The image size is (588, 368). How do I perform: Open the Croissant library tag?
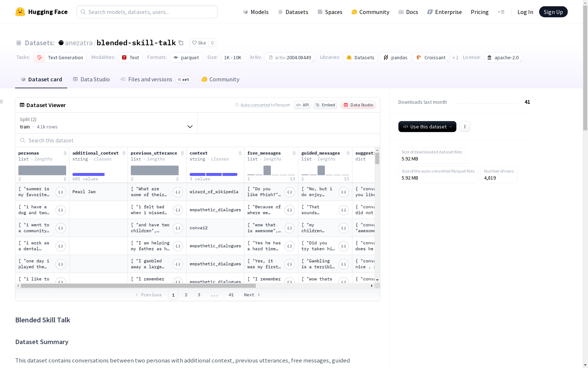431,57
